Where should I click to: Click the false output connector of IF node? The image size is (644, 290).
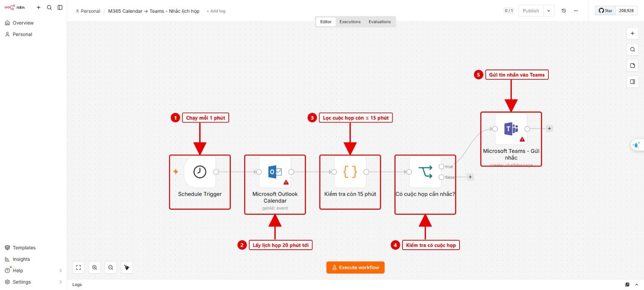[x=442, y=177]
